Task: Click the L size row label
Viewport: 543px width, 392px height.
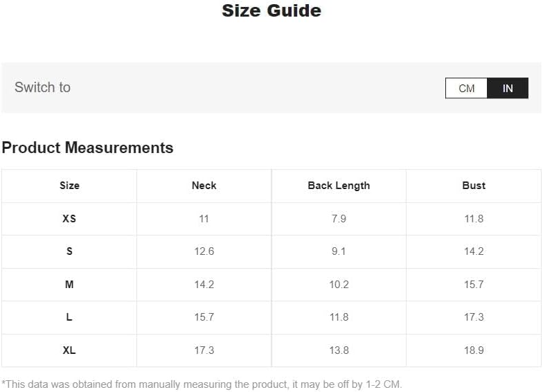Action: (x=69, y=317)
